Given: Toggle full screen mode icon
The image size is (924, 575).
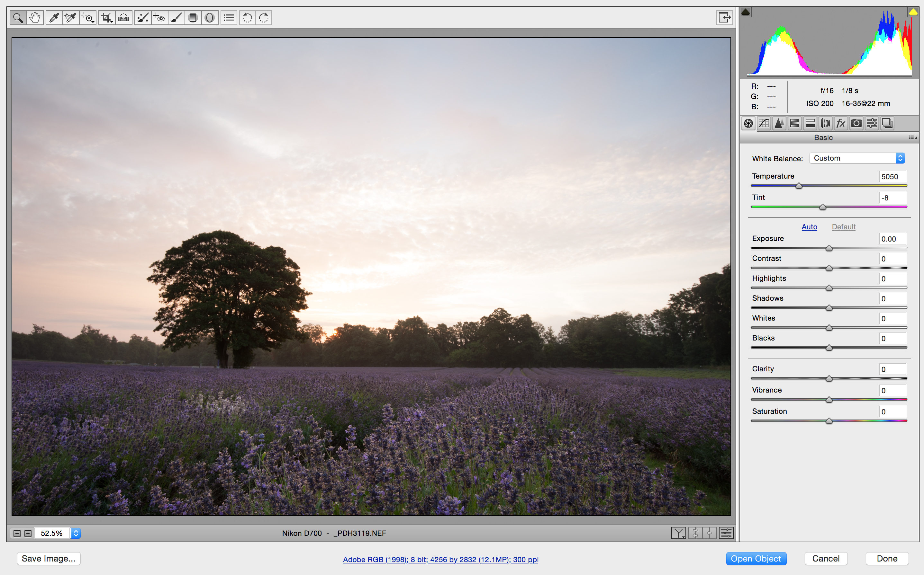Looking at the screenshot, I should click(724, 17).
